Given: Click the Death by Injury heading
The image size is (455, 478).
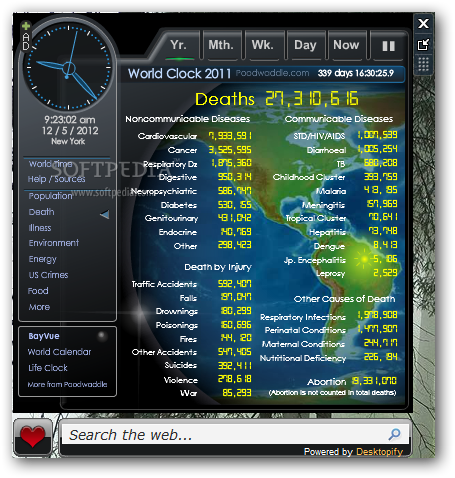Looking at the screenshot, I should [x=218, y=267].
